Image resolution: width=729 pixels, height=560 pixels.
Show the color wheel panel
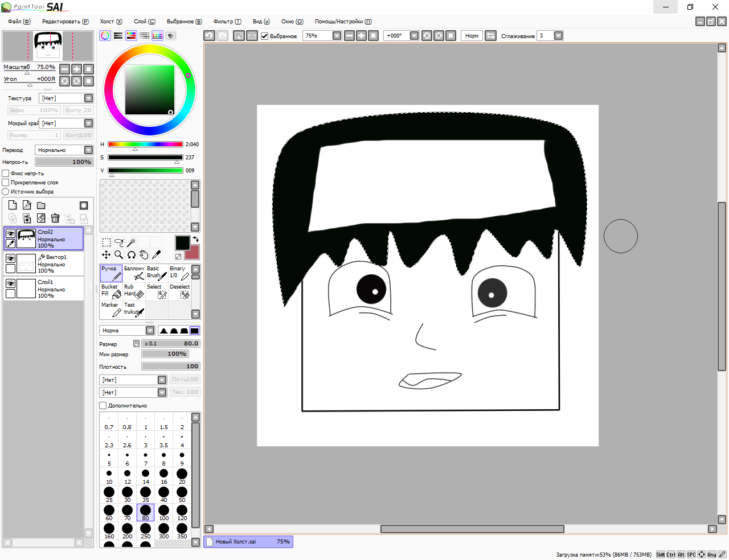point(105,35)
